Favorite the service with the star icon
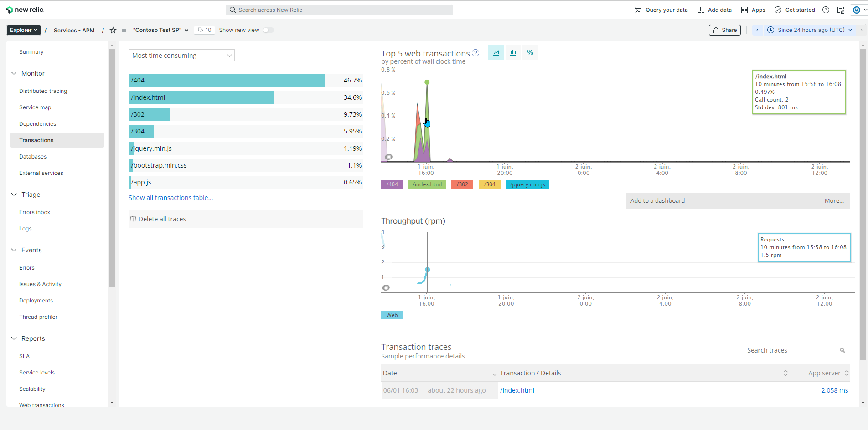Viewport: 868px width, 430px height. pyautogui.click(x=113, y=30)
